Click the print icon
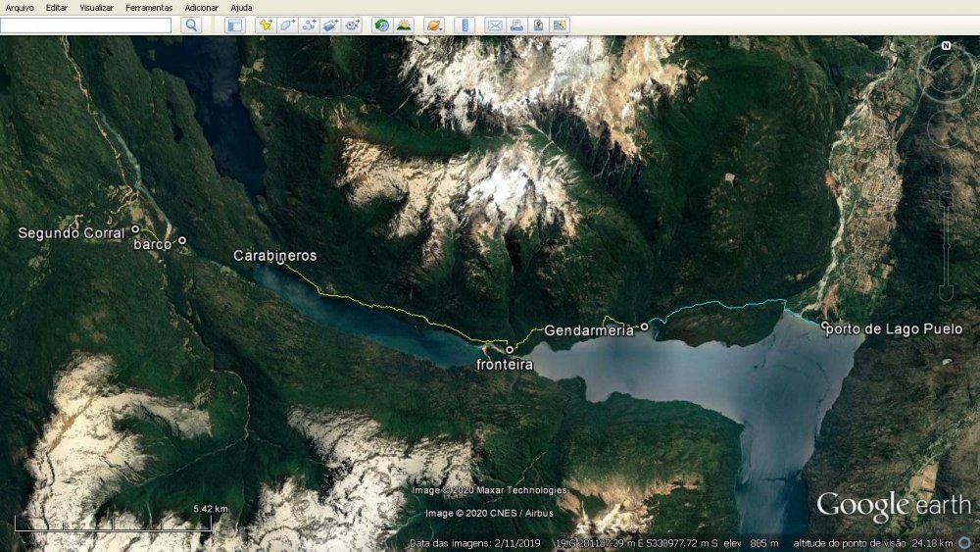The width and height of the screenshot is (980, 552). coord(516,25)
